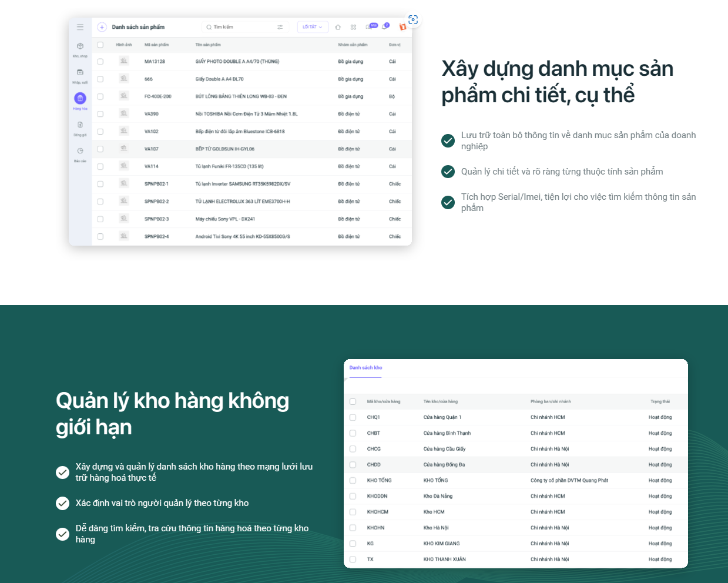The width and height of the screenshot is (728, 583).
Task: Select product name GIẤY PHOTO DOUBLE A A4/70 (THÙNG)
Action: [237, 62]
